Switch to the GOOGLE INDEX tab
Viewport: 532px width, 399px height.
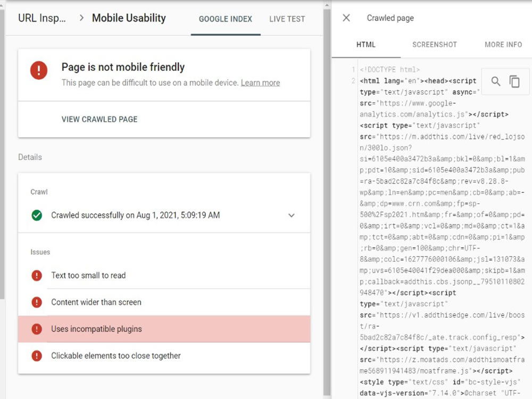pyautogui.click(x=225, y=19)
